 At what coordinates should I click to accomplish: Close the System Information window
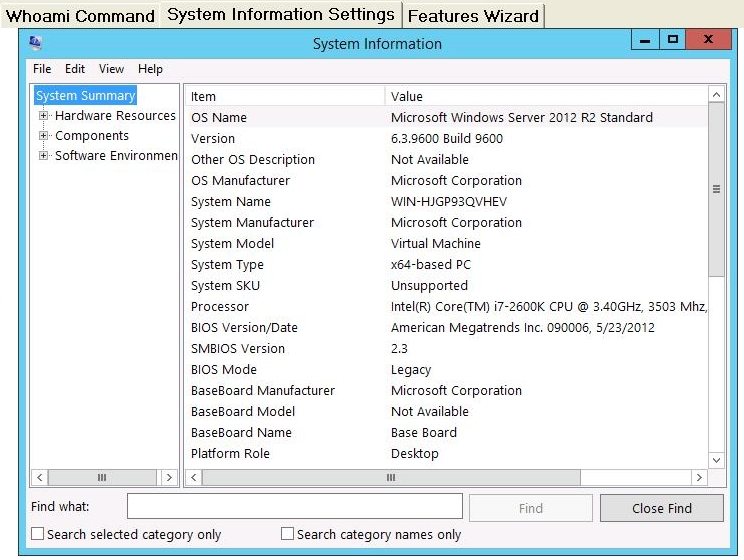pos(708,40)
